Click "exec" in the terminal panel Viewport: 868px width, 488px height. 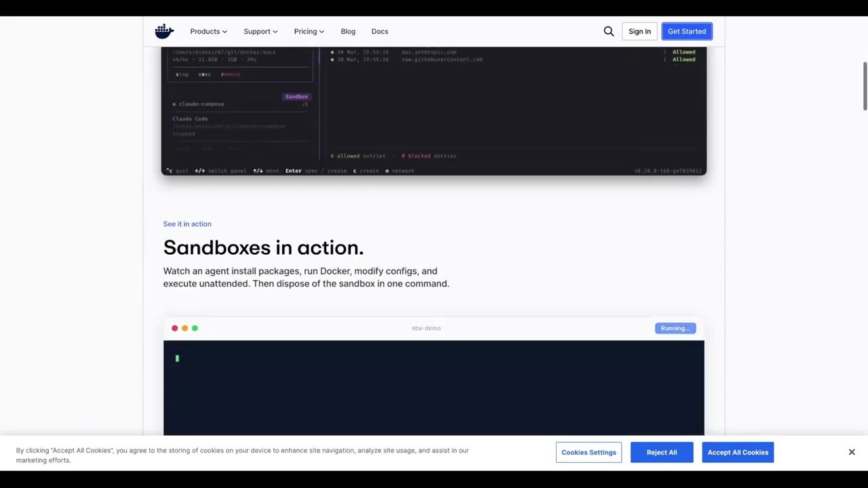click(205, 75)
